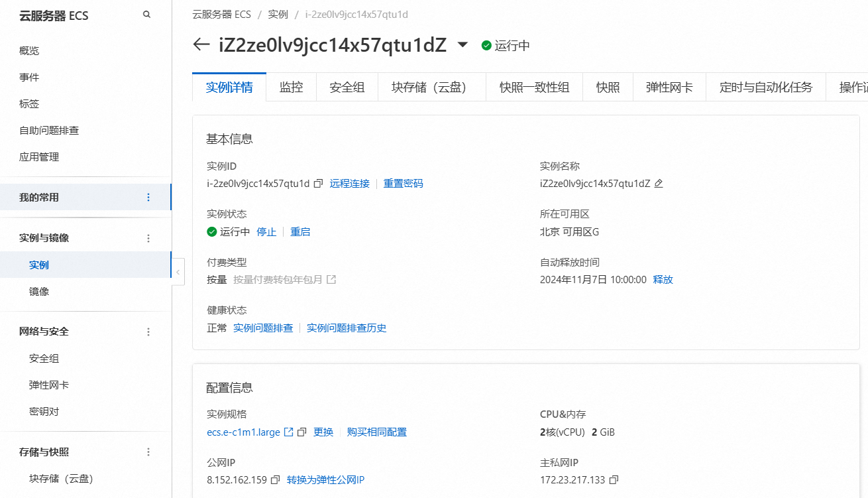The width and height of the screenshot is (868, 498).
Task: Select the 快照 tab
Action: 608,87
